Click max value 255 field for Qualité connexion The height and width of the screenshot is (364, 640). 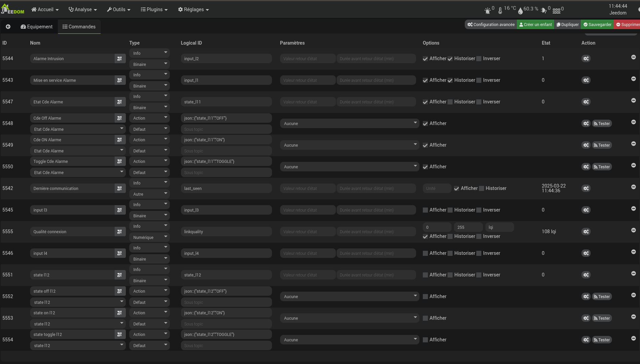pyautogui.click(x=468, y=227)
